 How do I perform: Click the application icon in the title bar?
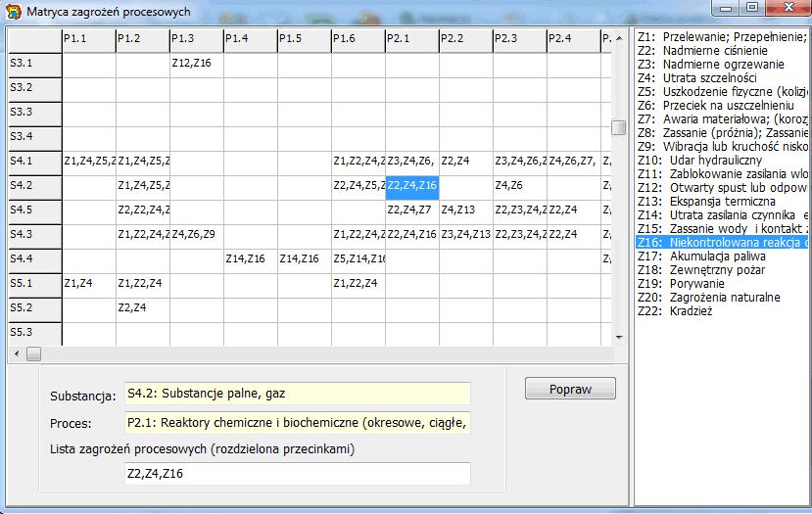[x=13, y=12]
